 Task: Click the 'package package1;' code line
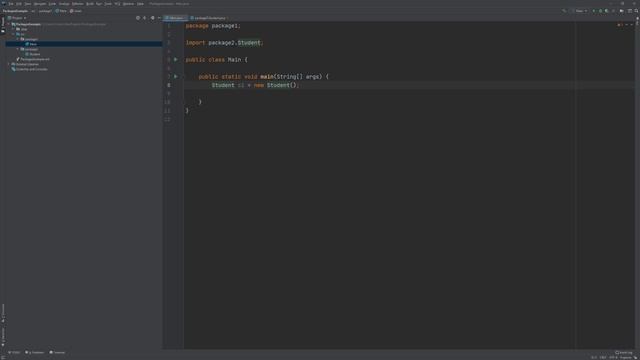click(213, 26)
